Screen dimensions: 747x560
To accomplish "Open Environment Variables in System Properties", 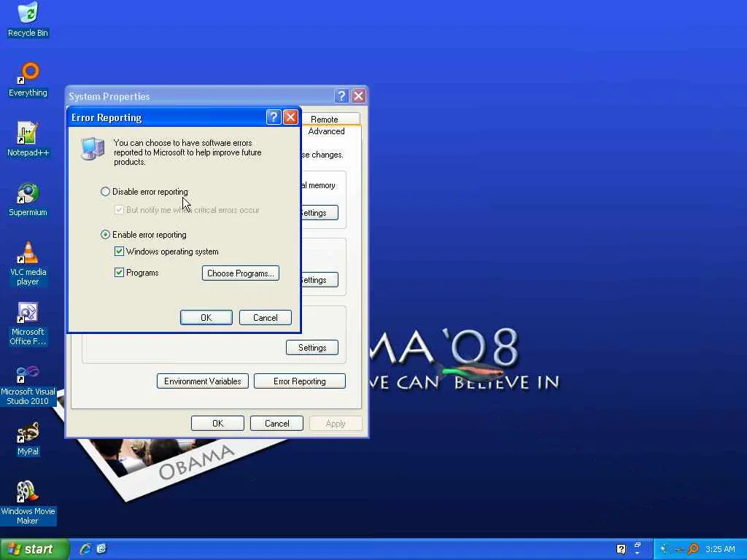I will tap(203, 381).
